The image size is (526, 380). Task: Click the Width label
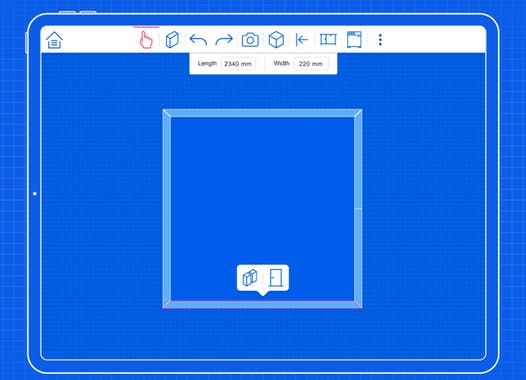281,63
